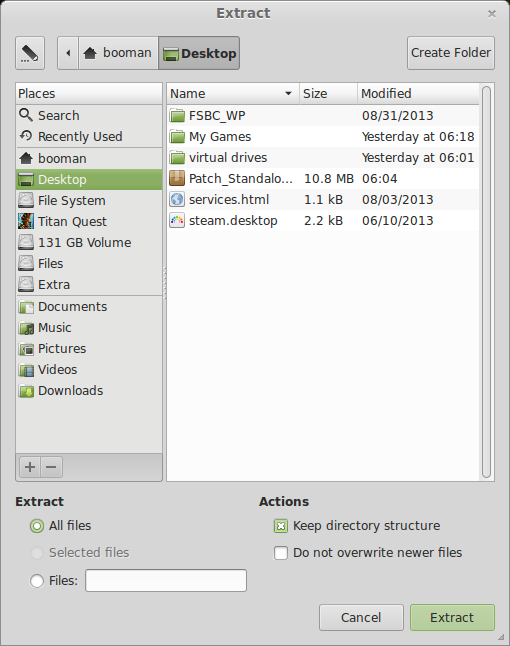
Task: Click the pencil type-location icon button
Action: pos(30,53)
